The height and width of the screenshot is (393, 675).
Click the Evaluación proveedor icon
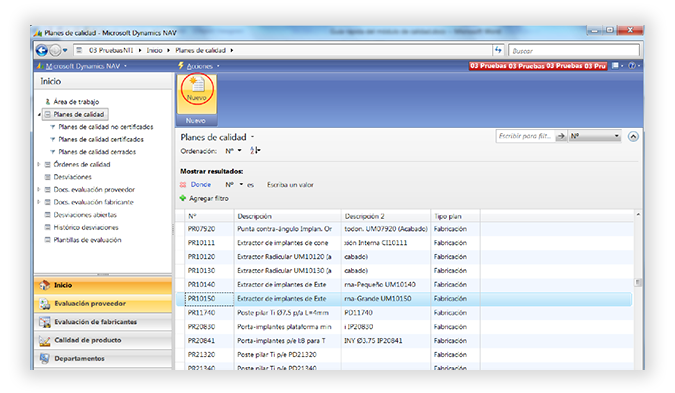click(44, 303)
